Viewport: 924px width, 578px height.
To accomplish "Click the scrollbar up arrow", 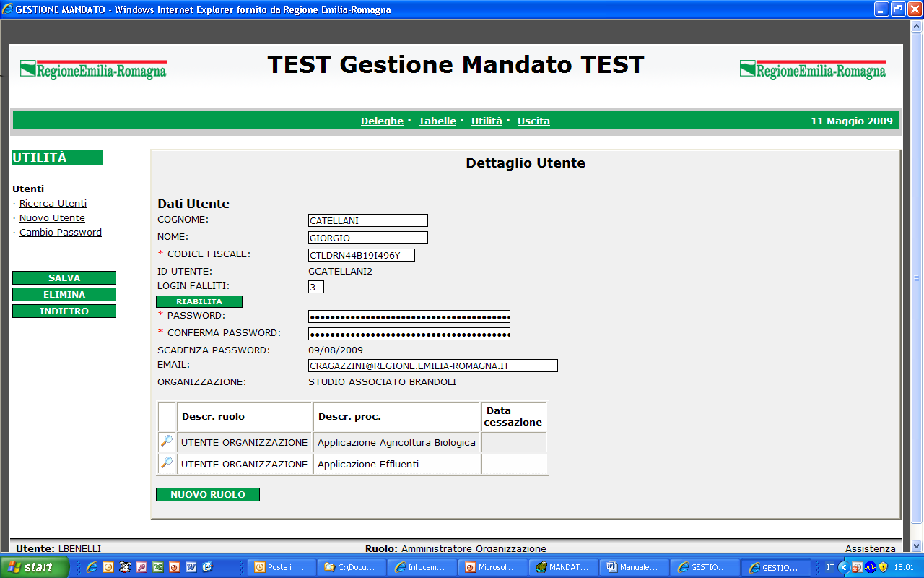I will [x=917, y=26].
